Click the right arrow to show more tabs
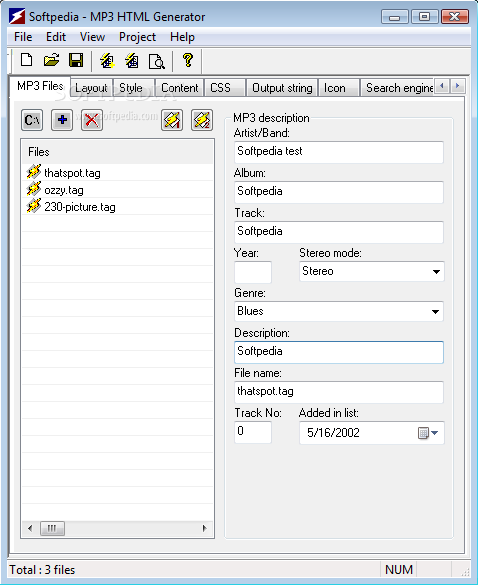This screenshot has height=585, width=478. [457, 86]
